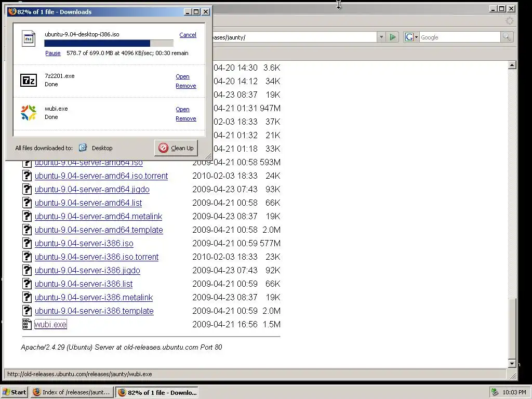
Task: Click file icon beside ubuntu-9.04-server-amd64.list
Action: pos(27,203)
